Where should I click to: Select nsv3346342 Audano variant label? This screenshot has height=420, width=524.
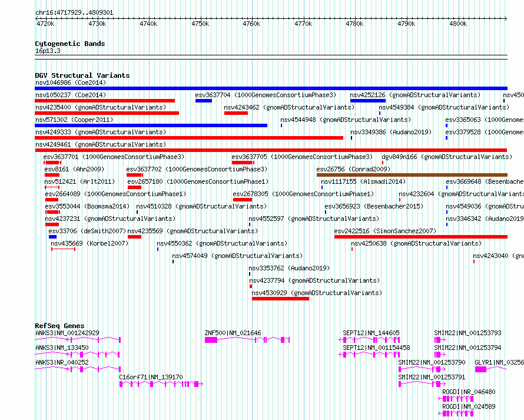click(485, 219)
